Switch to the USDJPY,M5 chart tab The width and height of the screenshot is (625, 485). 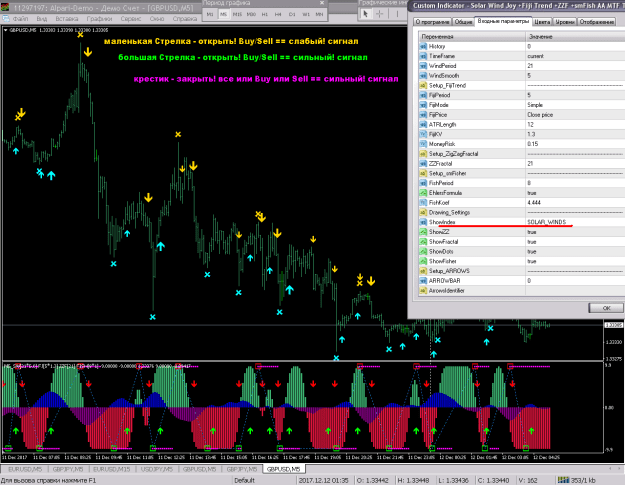click(157, 469)
